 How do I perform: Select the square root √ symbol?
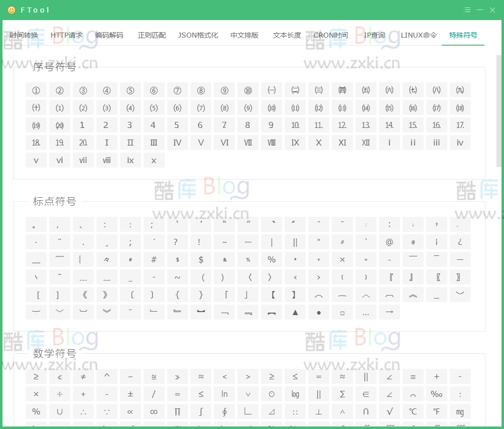[389, 411]
